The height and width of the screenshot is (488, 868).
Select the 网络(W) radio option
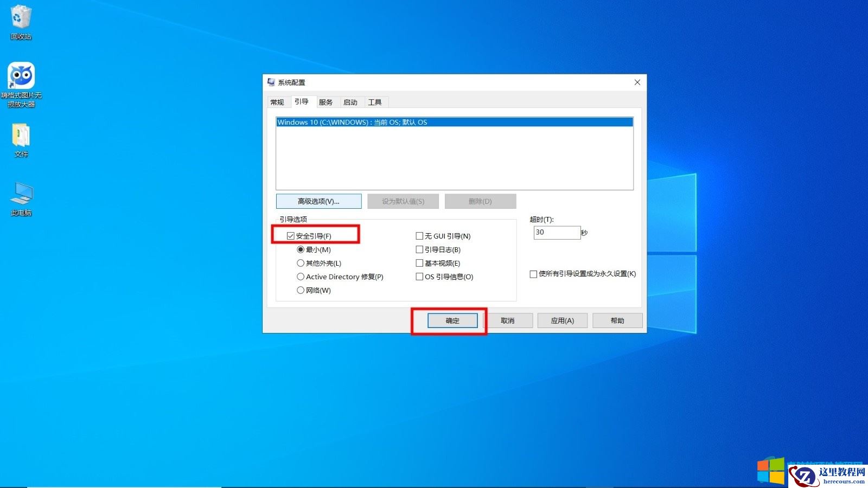pos(301,290)
